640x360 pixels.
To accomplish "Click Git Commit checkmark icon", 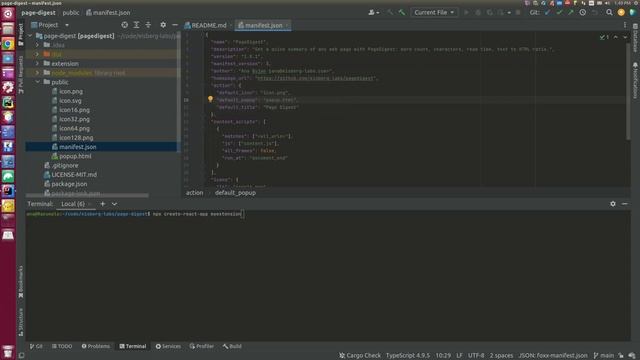I will click(x=559, y=13).
